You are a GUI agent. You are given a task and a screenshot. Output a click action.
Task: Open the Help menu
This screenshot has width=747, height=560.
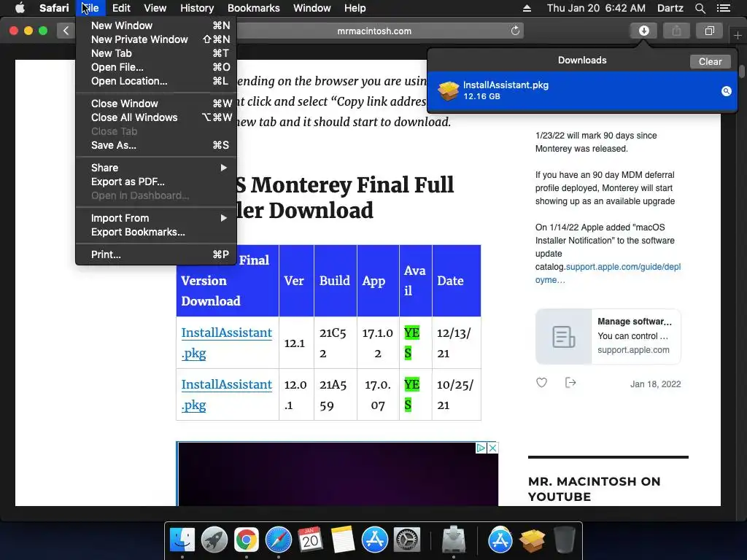point(355,8)
